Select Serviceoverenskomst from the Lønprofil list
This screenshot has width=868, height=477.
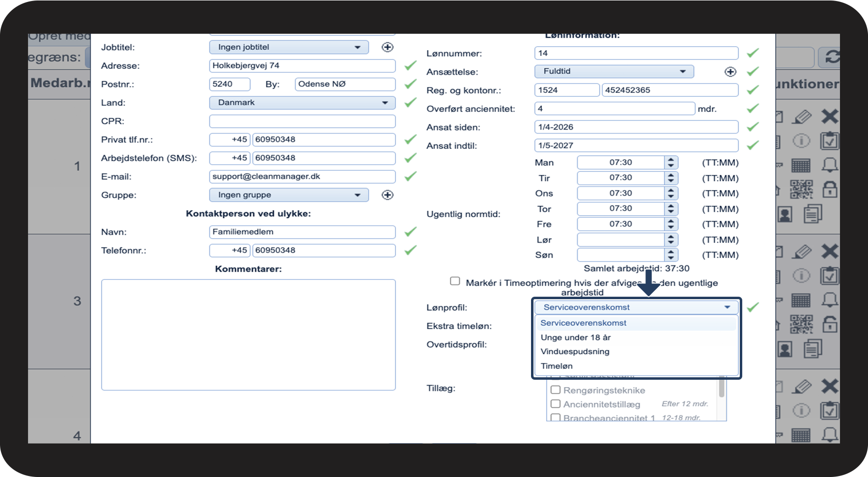(x=636, y=323)
